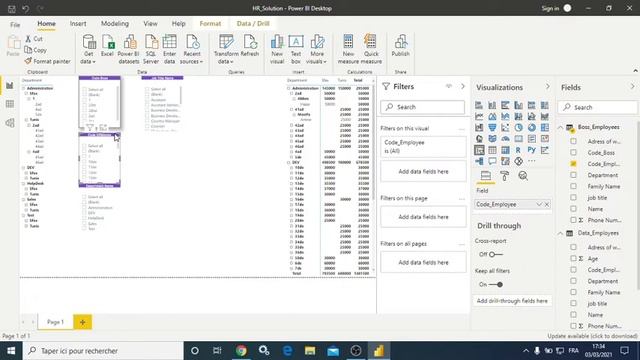Open Power BI datasets
640x360 pixels.
129,49
